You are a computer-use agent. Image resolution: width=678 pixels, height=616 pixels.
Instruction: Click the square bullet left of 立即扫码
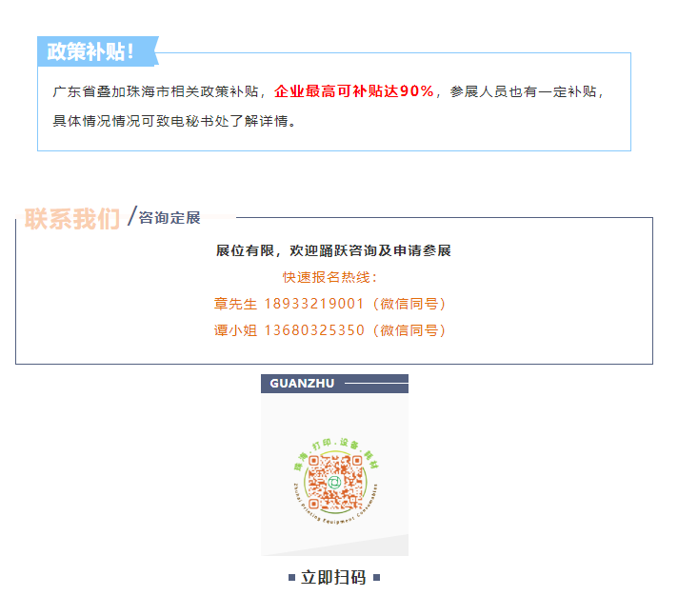coord(292,578)
